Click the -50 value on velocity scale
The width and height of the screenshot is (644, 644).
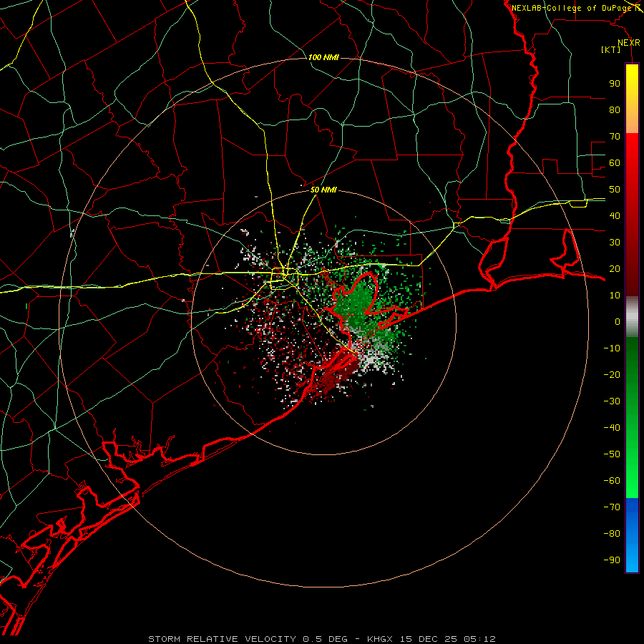point(612,454)
